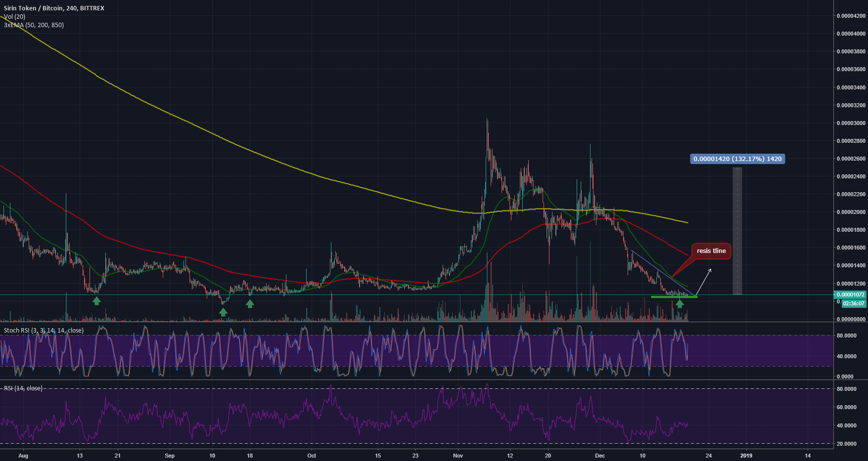Open the RSI (14, close) legend label
The image size is (868, 461).
23,388
